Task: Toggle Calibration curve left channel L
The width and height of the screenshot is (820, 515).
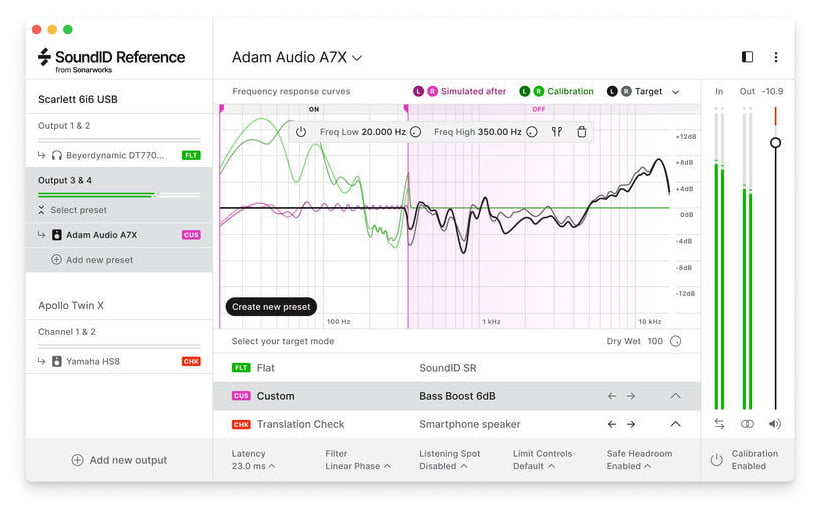Action: [525, 91]
